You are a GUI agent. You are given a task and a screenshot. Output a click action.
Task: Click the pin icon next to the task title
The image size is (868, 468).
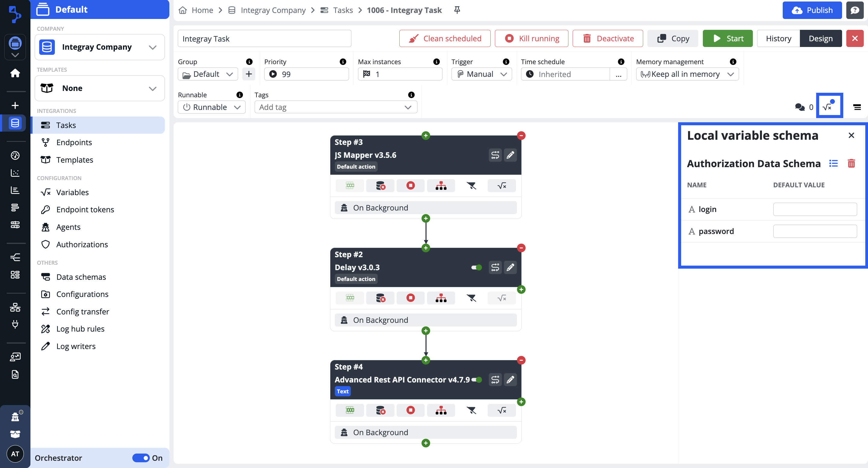coord(457,10)
